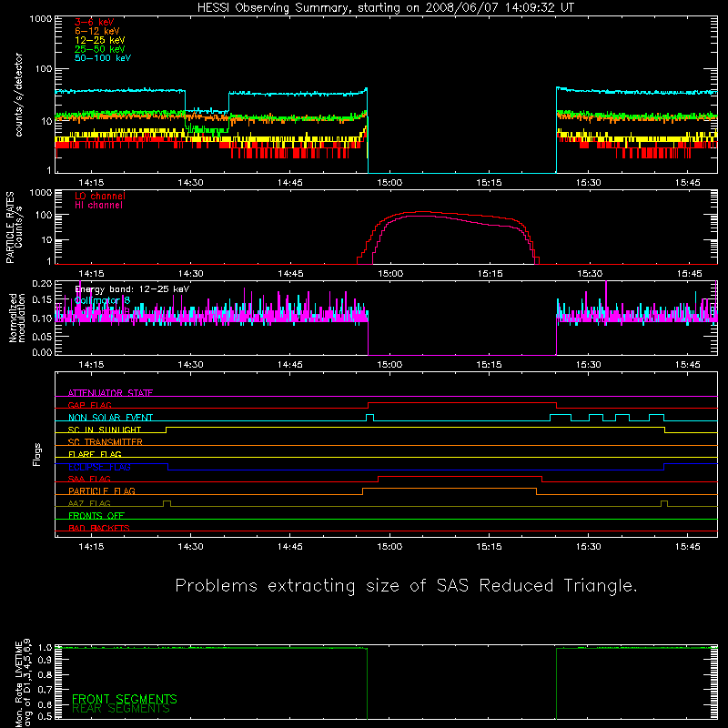Select the '25-50 keV' legend label
The image size is (728, 728).
point(100,49)
